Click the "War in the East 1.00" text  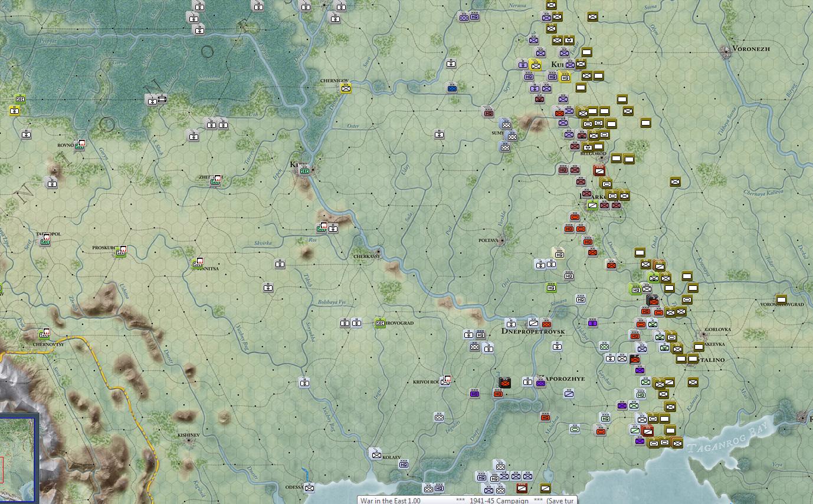pyautogui.click(x=391, y=500)
